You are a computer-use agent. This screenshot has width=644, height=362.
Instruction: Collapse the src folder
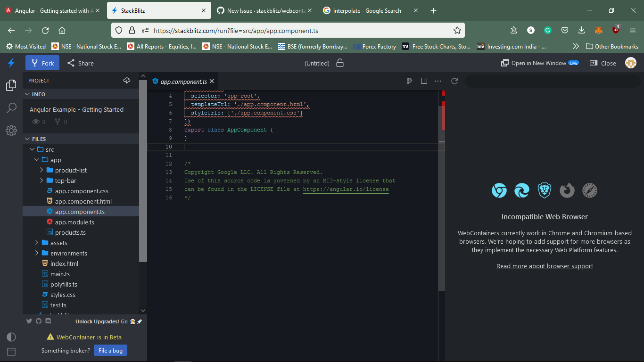coord(32,149)
